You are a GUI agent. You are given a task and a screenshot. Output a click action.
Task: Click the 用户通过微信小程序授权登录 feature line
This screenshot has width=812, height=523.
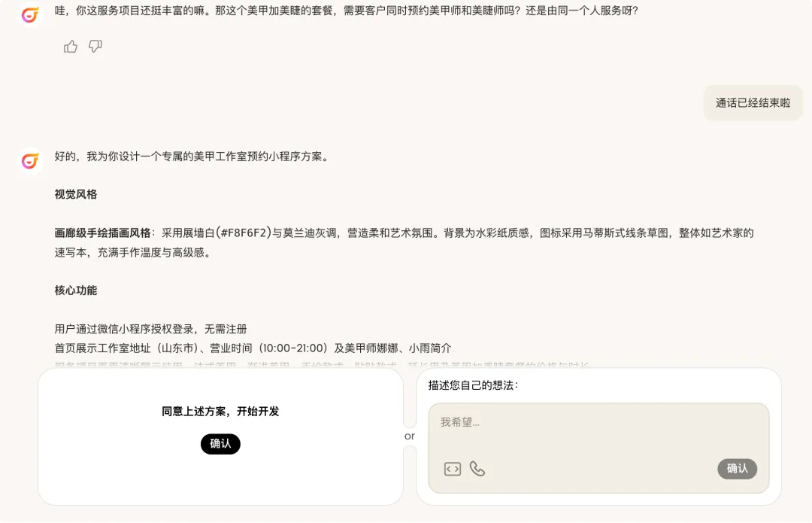click(x=150, y=329)
